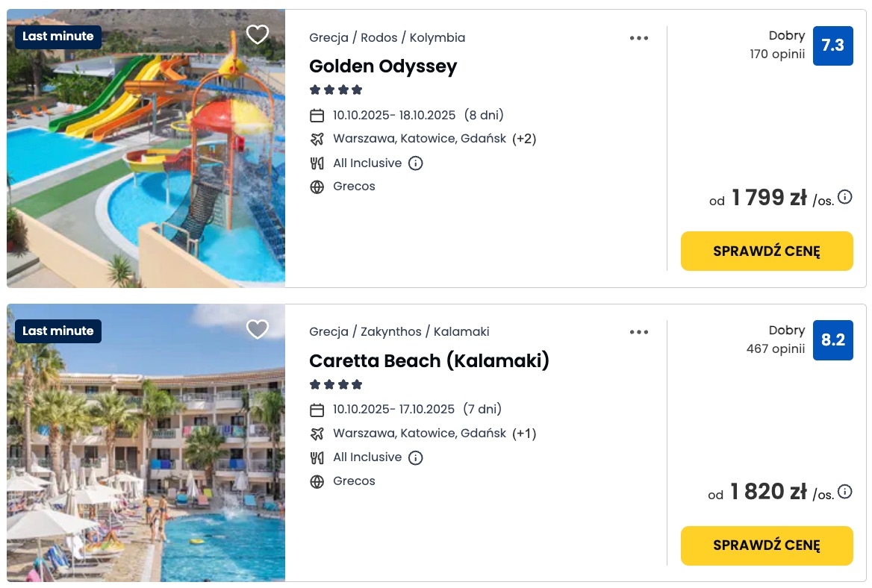Open the Golden Odyssey hotel title link
872x588 pixels.
(x=383, y=66)
